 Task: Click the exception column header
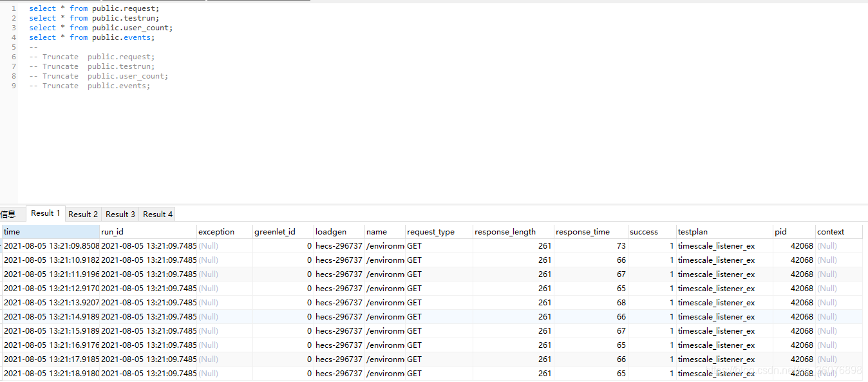point(225,232)
